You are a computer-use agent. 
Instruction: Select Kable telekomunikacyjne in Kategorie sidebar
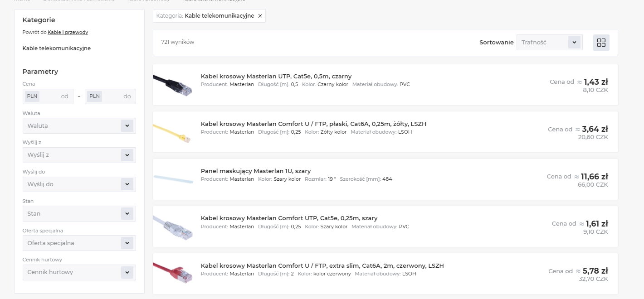[x=56, y=48]
